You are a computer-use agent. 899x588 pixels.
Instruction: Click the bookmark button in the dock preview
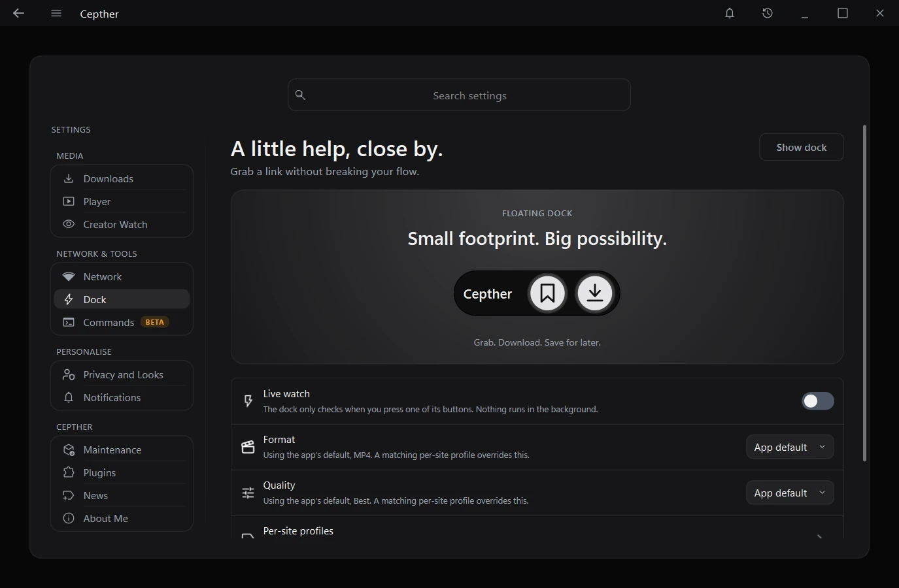point(547,293)
